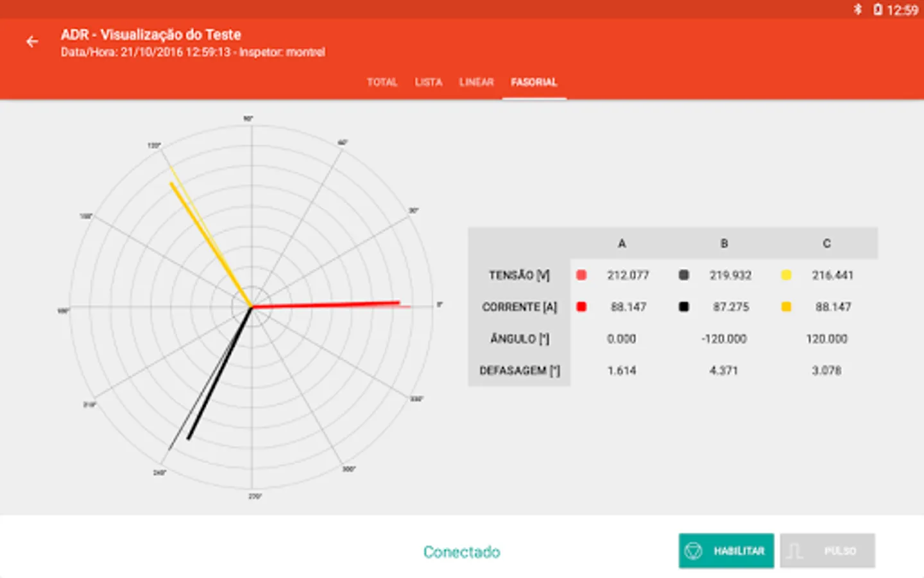This screenshot has width=924, height=578.
Task: Go back using the arrow icon
Action: click(x=32, y=42)
